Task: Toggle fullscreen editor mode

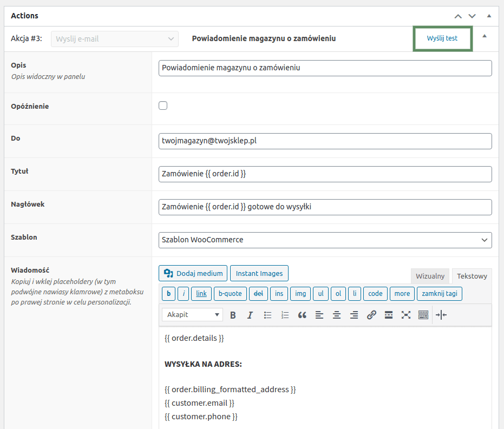Action: [406, 315]
